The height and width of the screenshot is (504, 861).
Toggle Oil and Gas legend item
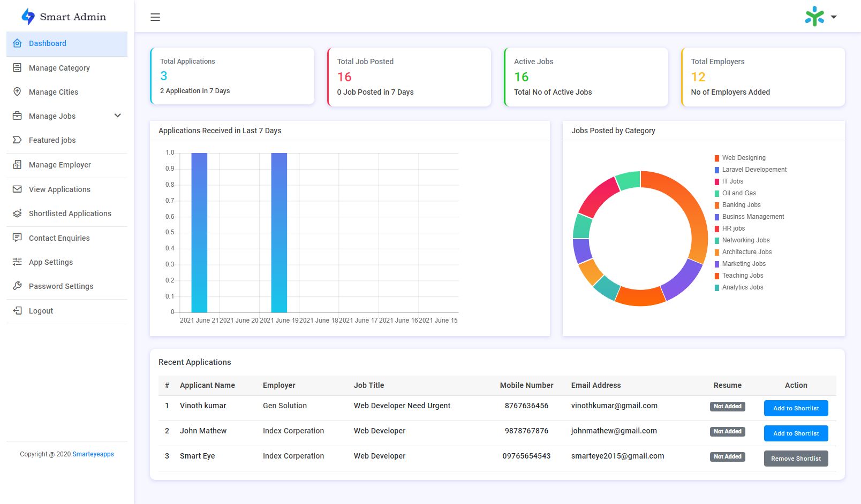pos(739,193)
